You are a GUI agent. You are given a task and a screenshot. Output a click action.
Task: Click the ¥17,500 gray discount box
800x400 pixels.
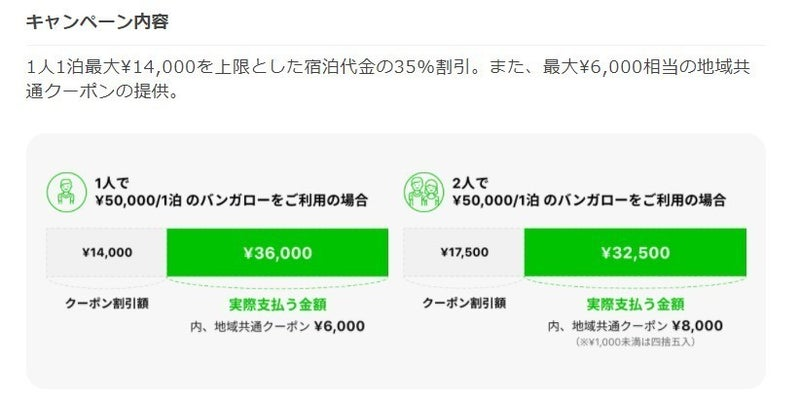click(x=463, y=252)
